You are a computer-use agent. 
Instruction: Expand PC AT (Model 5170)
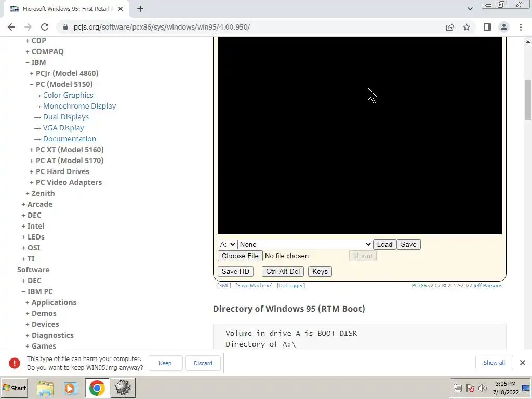pyautogui.click(x=66, y=161)
